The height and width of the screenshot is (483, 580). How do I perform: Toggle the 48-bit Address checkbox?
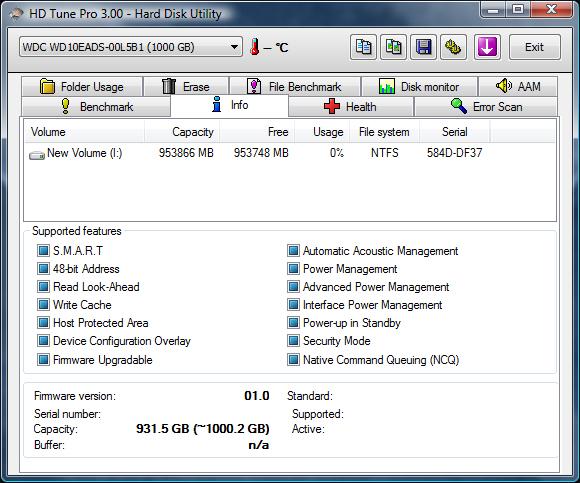[x=43, y=268]
